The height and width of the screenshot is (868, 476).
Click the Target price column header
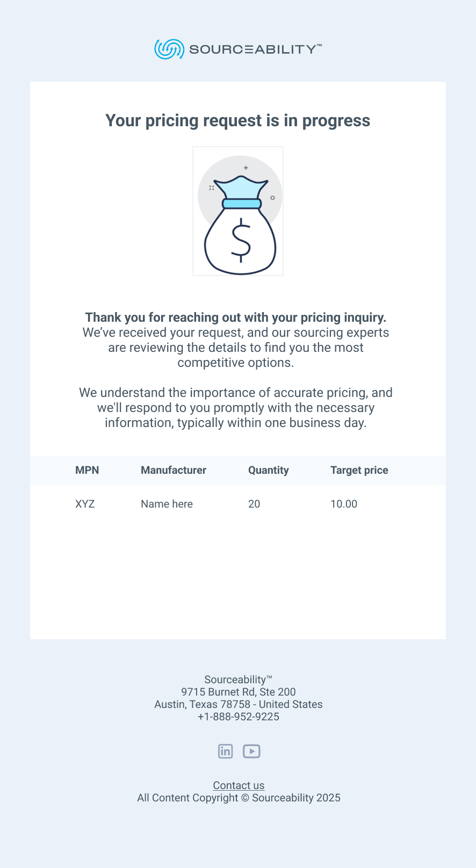(x=359, y=470)
